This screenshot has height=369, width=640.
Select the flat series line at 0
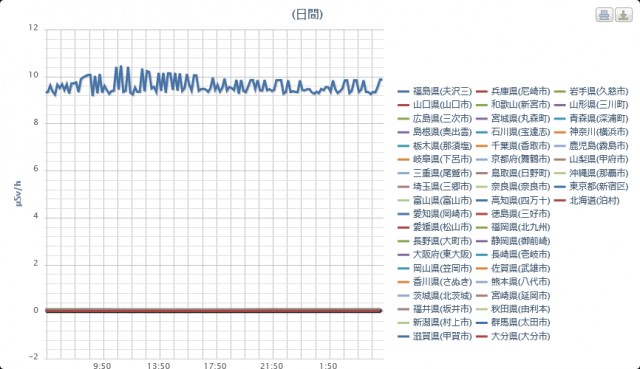[x=213, y=311]
